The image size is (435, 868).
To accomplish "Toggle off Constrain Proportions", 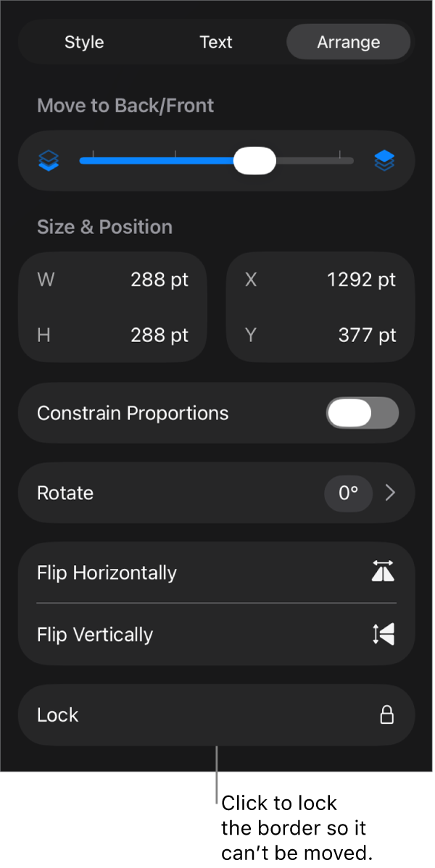I will click(362, 413).
